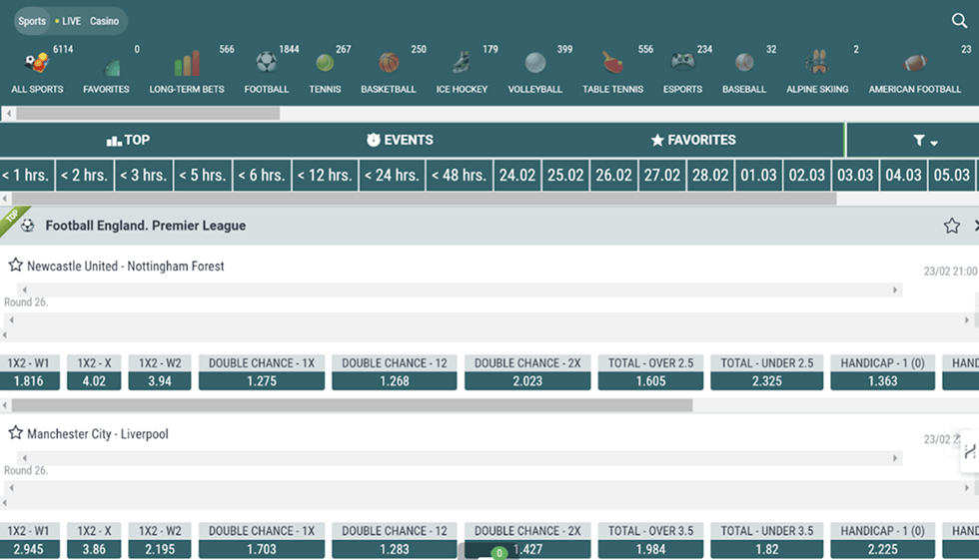Bet on Newcastle 1X2 - W1 at 1.816

[x=29, y=372]
